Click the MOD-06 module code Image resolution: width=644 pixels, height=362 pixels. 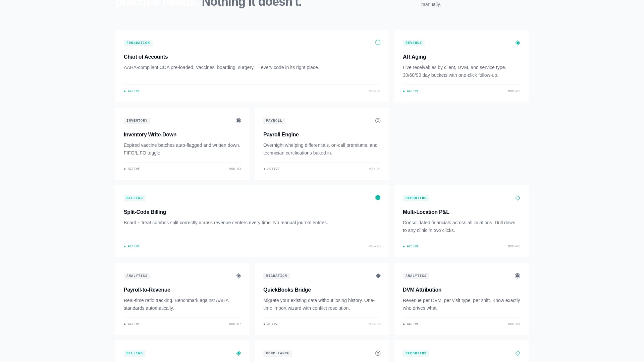(x=514, y=246)
